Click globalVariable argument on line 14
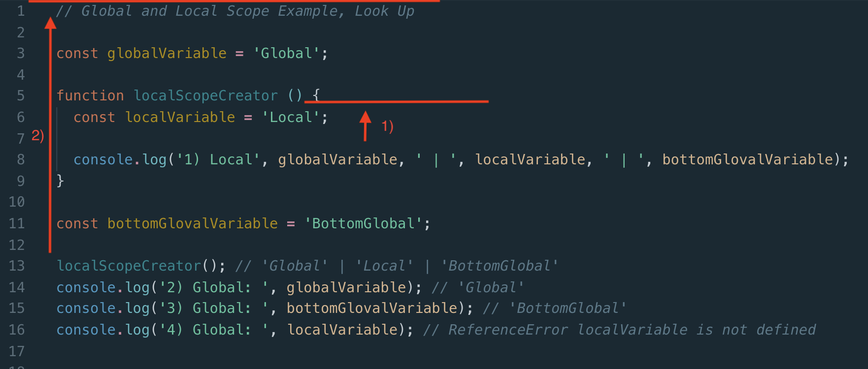Viewport: 868px width, 369px height. click(x=346, y=287)
